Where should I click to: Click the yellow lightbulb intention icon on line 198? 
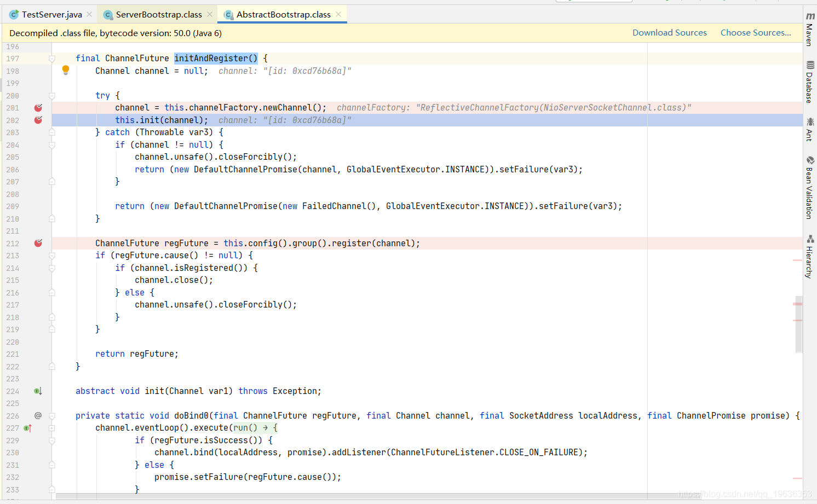[x=66, y=70]
